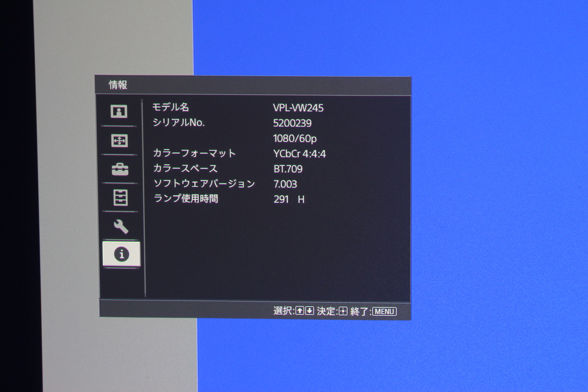Click the up arrow key icon
588x392 pixels.
pos(299,311)
